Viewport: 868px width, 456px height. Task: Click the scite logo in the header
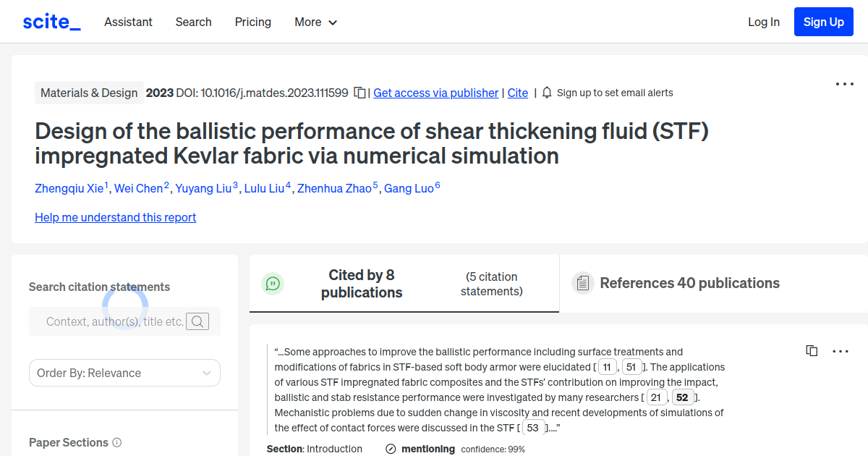[x=51, y=21]
